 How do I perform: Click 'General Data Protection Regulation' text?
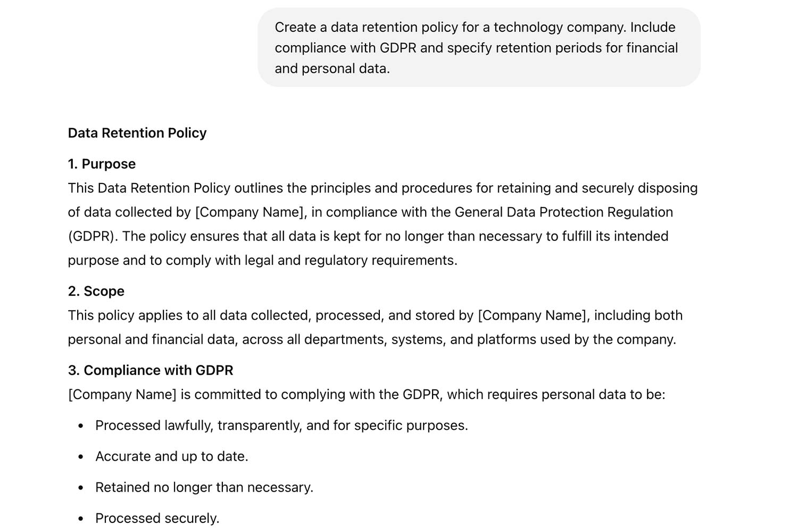coord(564,212)
